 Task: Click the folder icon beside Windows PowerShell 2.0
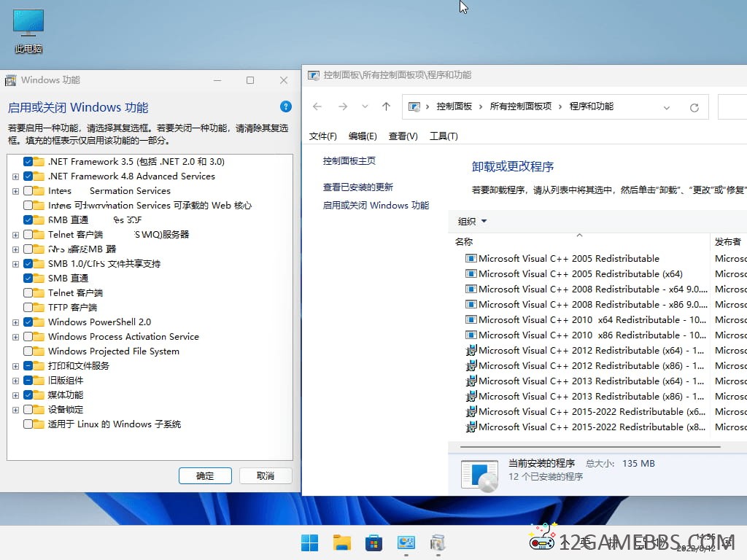39,322
